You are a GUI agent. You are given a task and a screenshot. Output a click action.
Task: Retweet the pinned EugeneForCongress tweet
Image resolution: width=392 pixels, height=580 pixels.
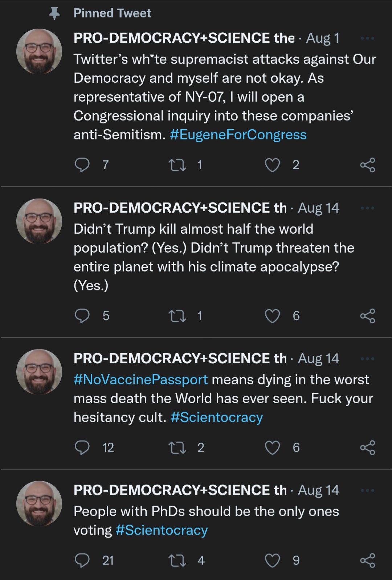[x=178, y=165]
